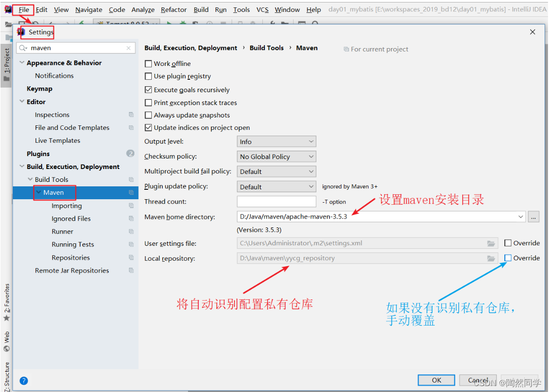Select Keymap in settings tree
Image resolution: width=549 pixels, height=392 pixels.
(40, 89)
